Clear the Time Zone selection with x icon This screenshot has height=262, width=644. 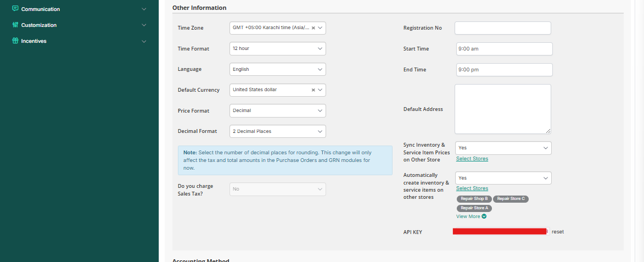click(313, 28)
